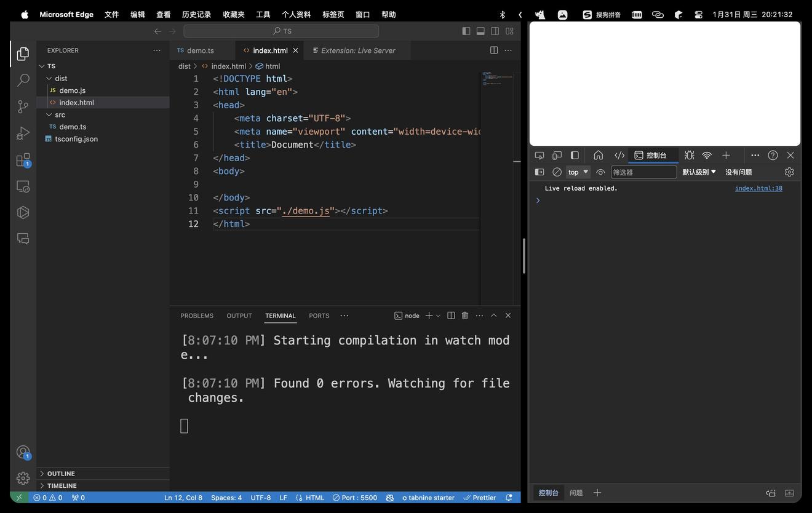Click the Split Editor Right icon
Image resolution: width=812 pixels, height=513 pixels.
click(x=494, y=50)
